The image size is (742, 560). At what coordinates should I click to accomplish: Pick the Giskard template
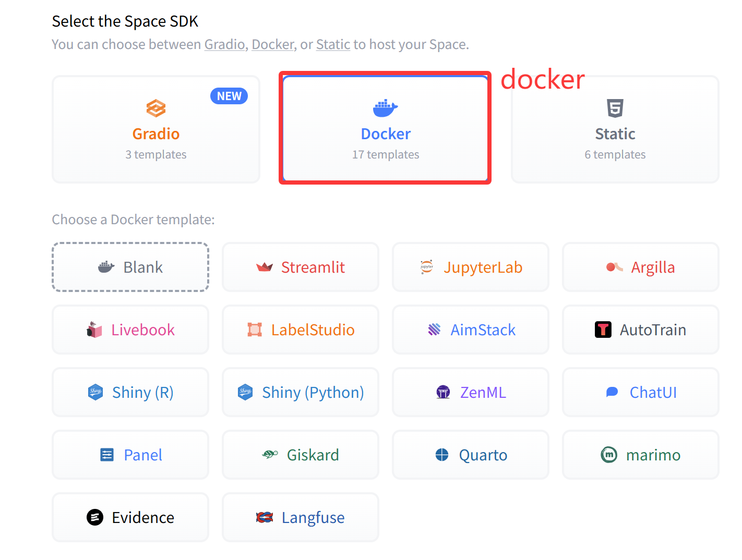pyautogui.click(x=301, y=455)
